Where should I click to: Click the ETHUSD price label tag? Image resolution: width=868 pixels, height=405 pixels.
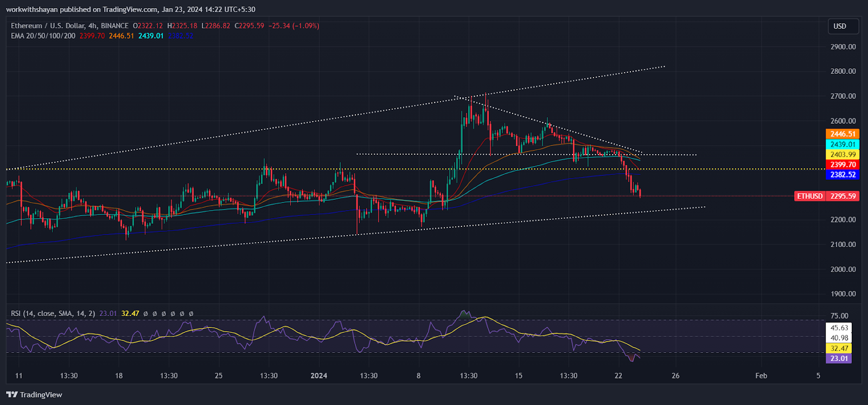[809, 196]
